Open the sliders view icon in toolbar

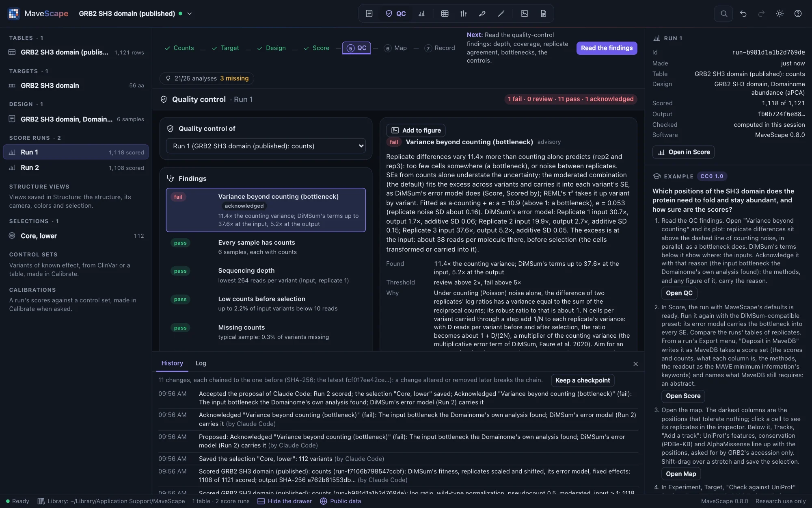click(464, 13)
